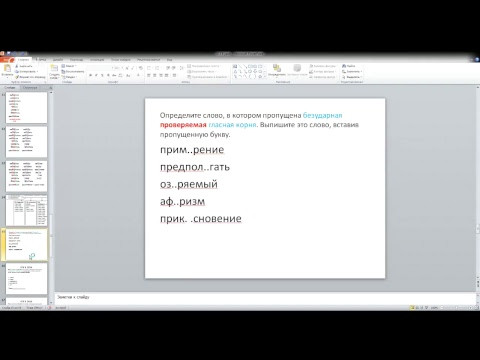This screenshot has height=360, width=480.
Task: Click the Copy (Копировать) command
Action: tap(27, 71)
